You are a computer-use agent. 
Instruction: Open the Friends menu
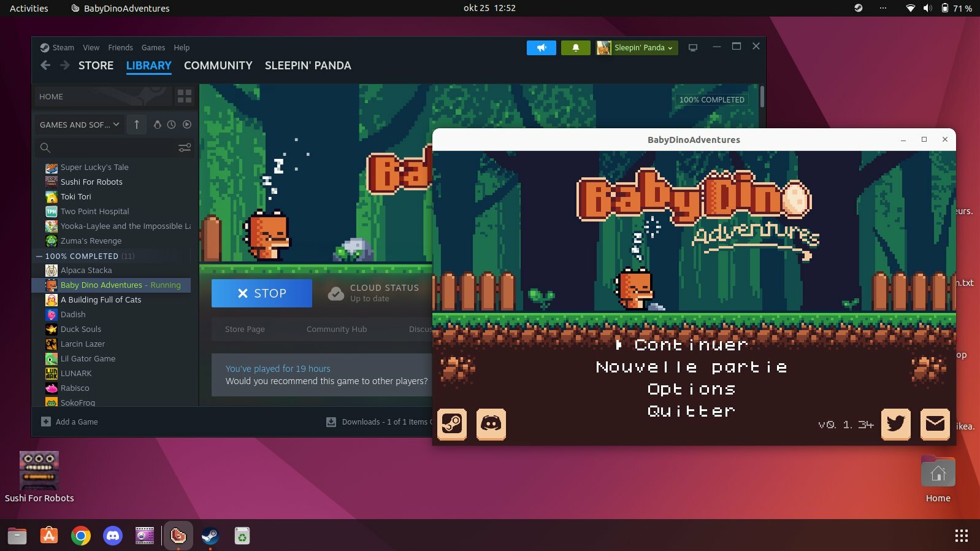120,48
